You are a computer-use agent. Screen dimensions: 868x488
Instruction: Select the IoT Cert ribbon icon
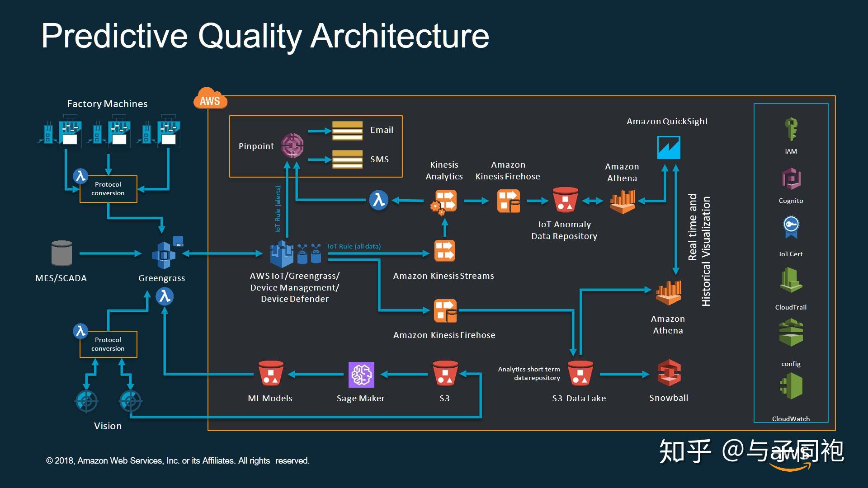(x=791, y=227)
